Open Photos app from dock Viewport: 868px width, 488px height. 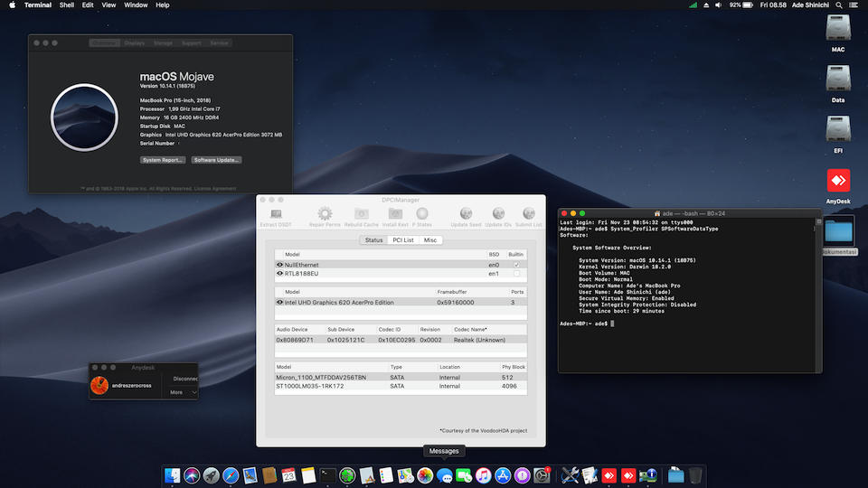point(425,475)
